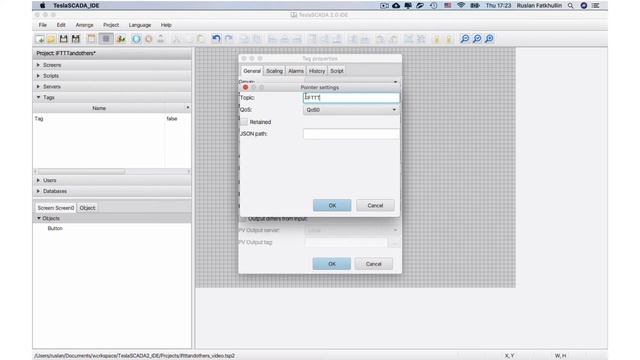Switch to the History tab
The image size is (640, 360).
click(317, 71)
